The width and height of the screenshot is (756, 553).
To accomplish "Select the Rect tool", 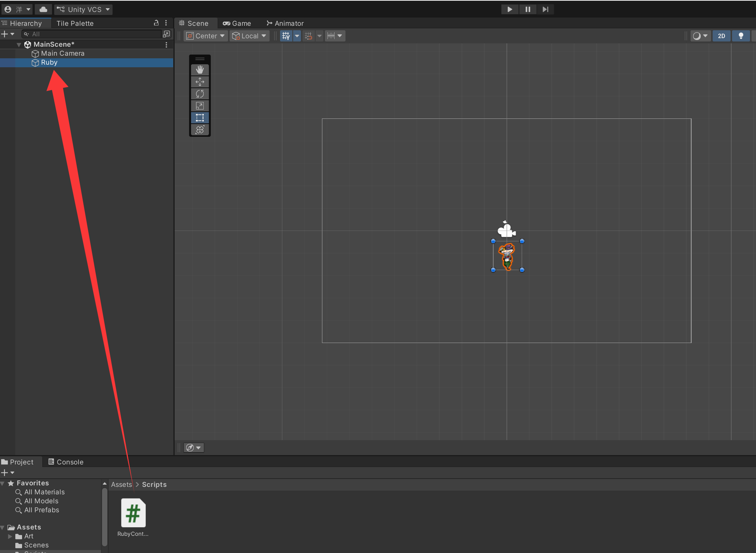I will tap(200, 117).
